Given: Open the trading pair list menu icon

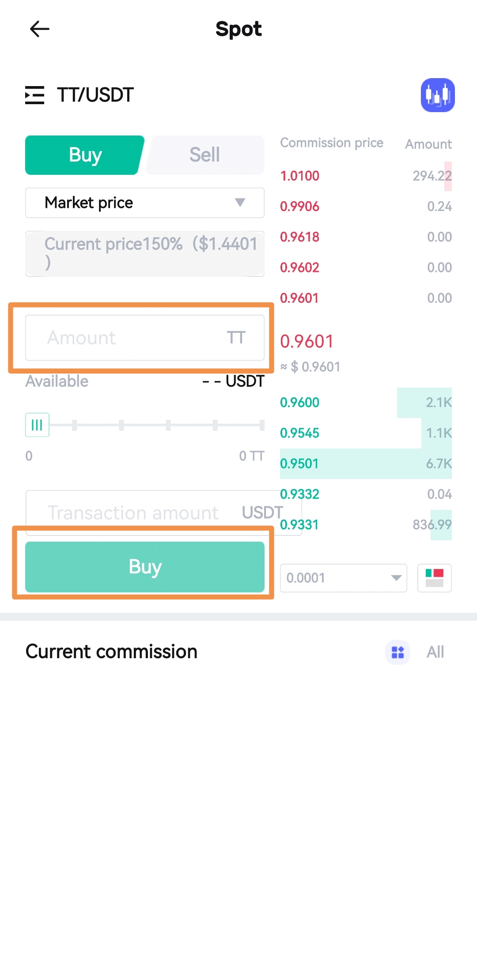Looking at the screenshot, I should tap(34, 95).
